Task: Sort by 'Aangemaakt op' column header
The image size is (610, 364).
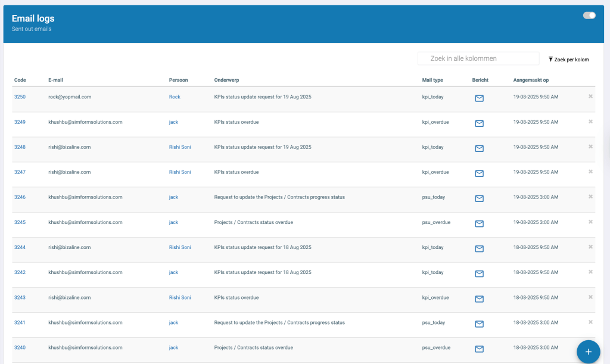Action: pyautogui.click(x=531, y=80)
